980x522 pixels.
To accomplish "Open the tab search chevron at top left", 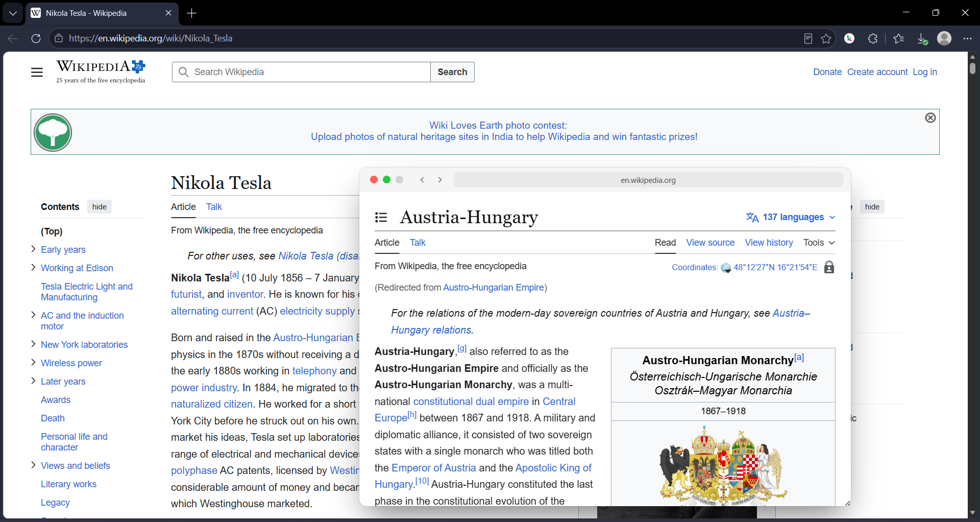I will tap(13, 13).
